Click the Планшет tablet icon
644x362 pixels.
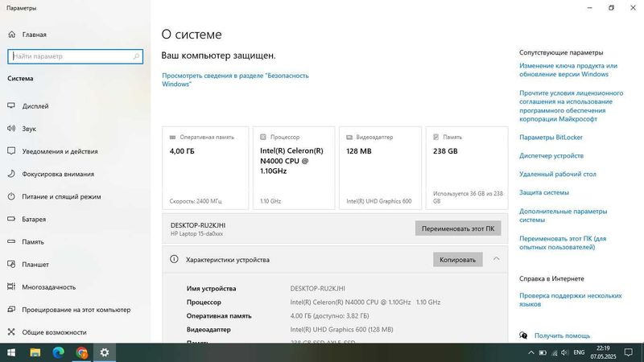[x=11, y=265]
